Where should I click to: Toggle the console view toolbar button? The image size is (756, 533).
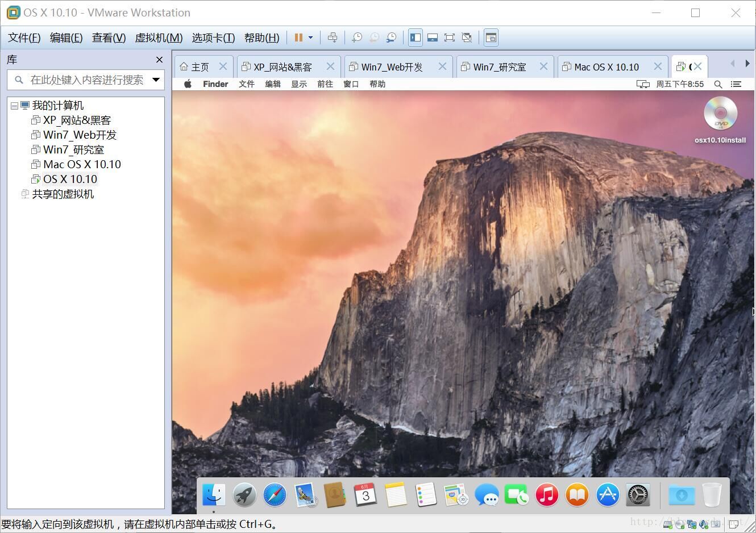491,38
